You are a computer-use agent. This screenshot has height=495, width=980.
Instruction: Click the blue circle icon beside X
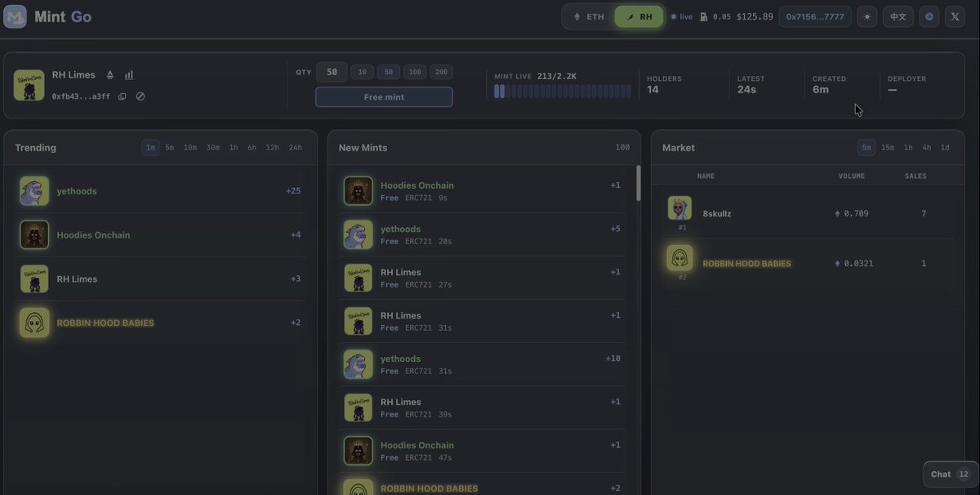(x=929, y=16)
